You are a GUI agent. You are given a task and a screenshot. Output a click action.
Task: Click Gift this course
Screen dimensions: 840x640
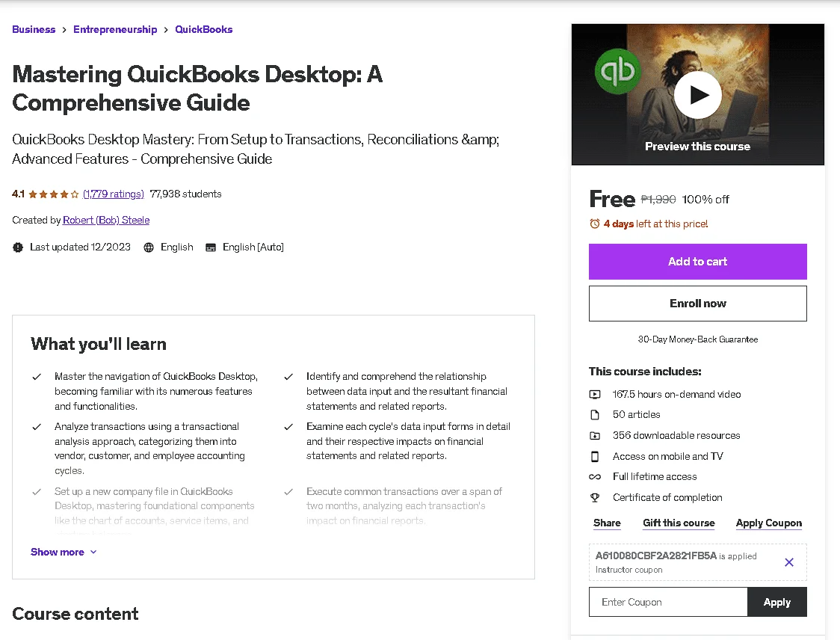pyautogui.click(x=679, y=523)
